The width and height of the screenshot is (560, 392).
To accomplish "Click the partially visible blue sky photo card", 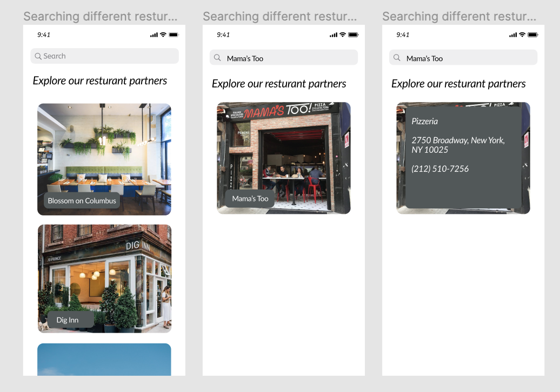I will (x=104, y=359).
